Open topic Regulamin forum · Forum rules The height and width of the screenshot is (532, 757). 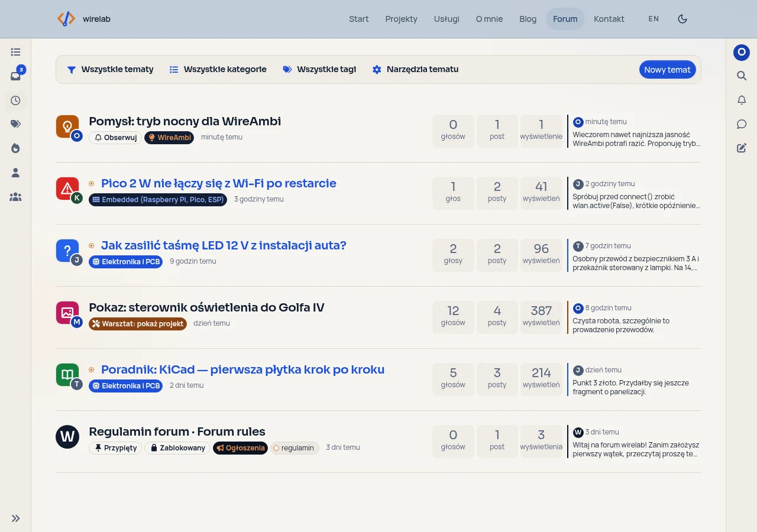point(177,432)
